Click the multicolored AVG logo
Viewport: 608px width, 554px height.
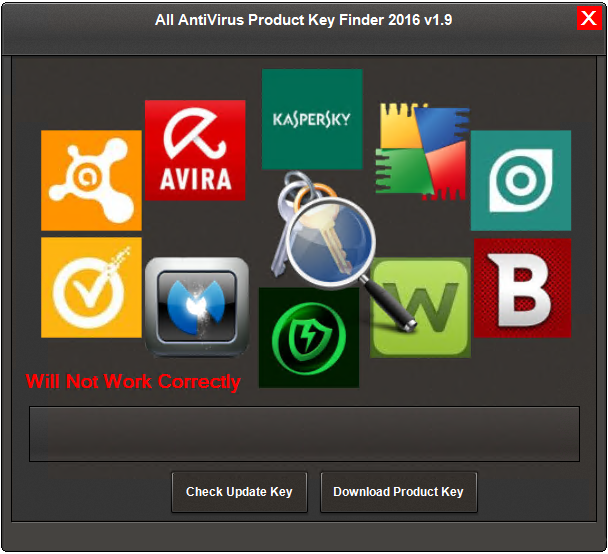point(422,151)
